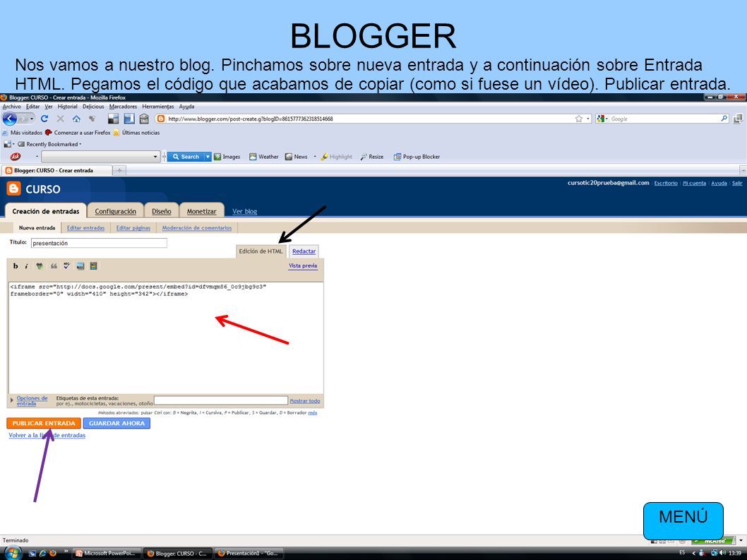Viewport: 747px width, 560px height.
Task: Go to the Firefox home page icon
Action: (x=76, y=119)
